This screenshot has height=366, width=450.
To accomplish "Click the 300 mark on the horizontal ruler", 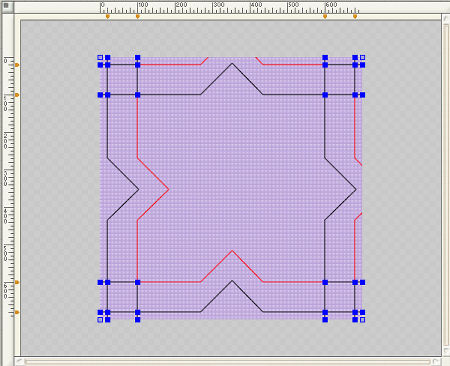I will (218, 5).
